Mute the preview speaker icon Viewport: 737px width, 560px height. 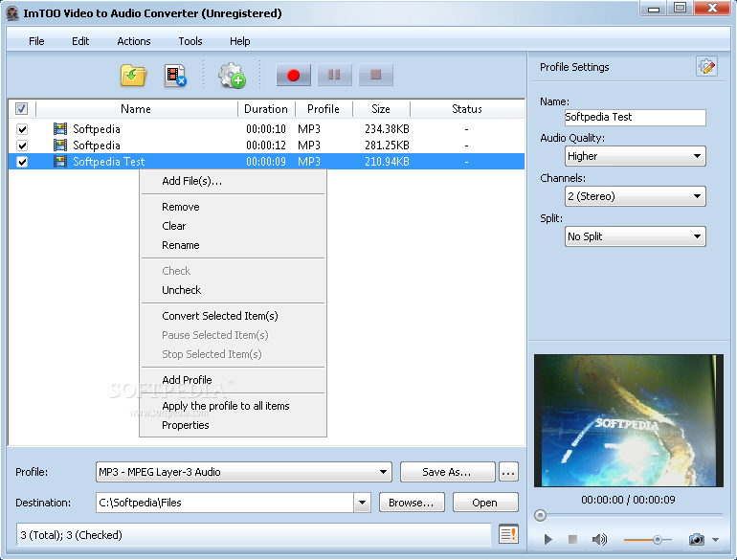(x=599, y=539)
